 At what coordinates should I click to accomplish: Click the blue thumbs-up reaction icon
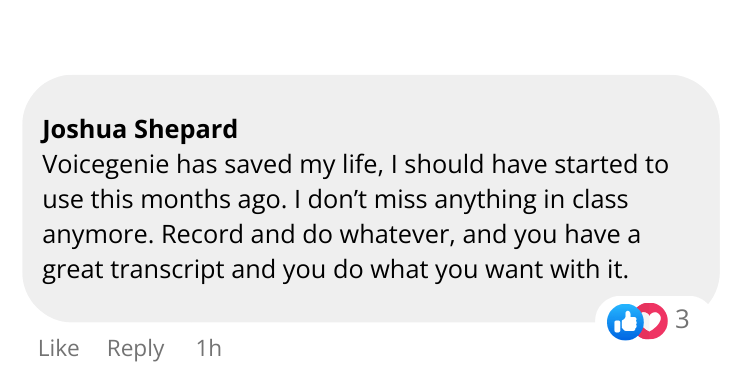tap(625, 322)
